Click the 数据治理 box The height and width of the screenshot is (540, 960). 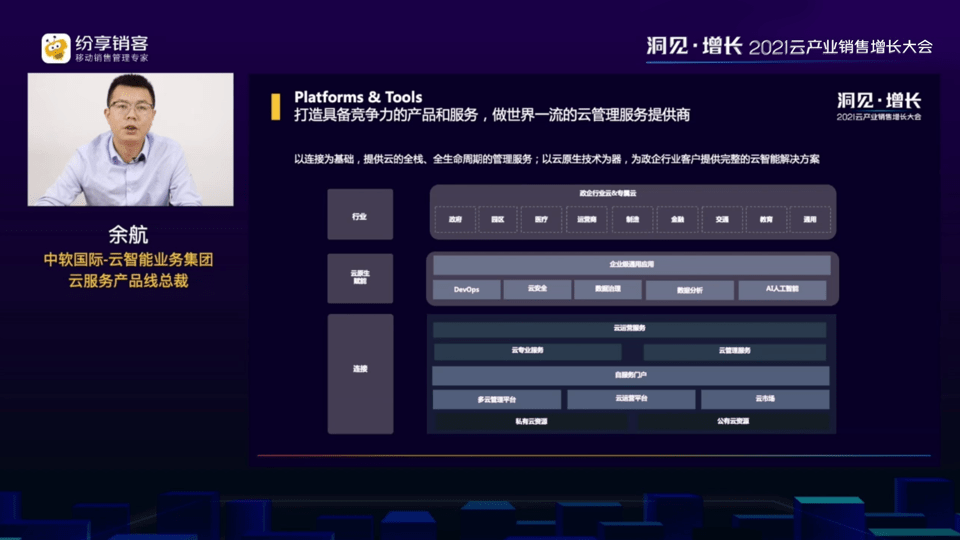tap(607, 289)
